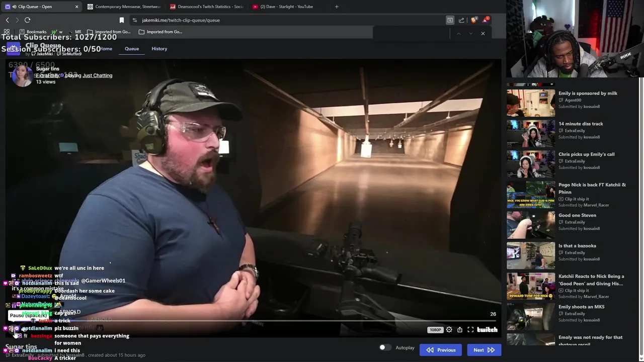Click the site settings icon in address bar

click(x=135, y=20)
